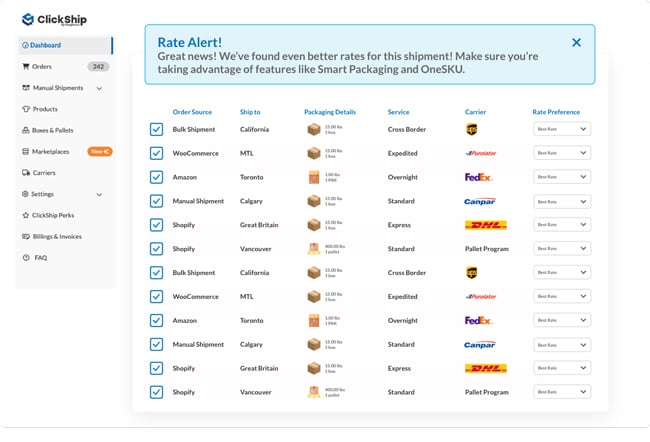Dismiss the Rate Alert banner
Viewport: 650px width, 442px height.
576,42
